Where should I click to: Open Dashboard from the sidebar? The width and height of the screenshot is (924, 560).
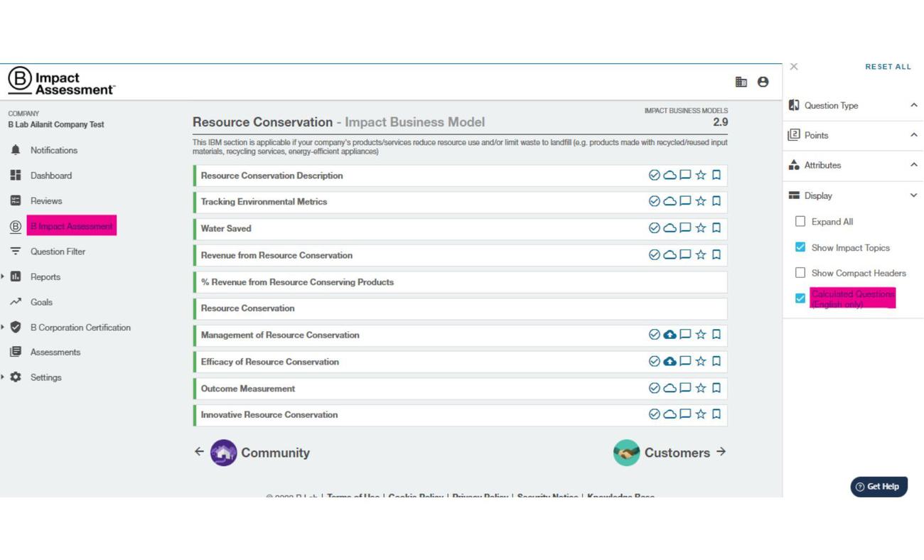pos(50,176)
